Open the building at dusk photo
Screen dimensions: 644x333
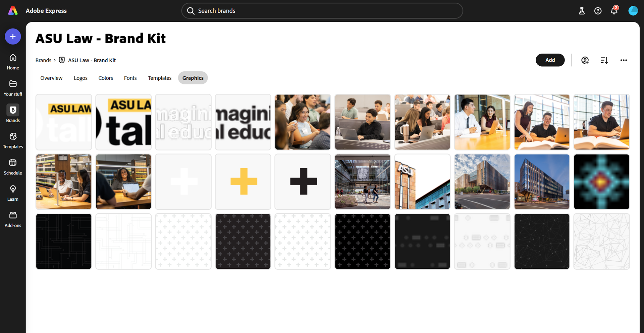pos(542,182)
